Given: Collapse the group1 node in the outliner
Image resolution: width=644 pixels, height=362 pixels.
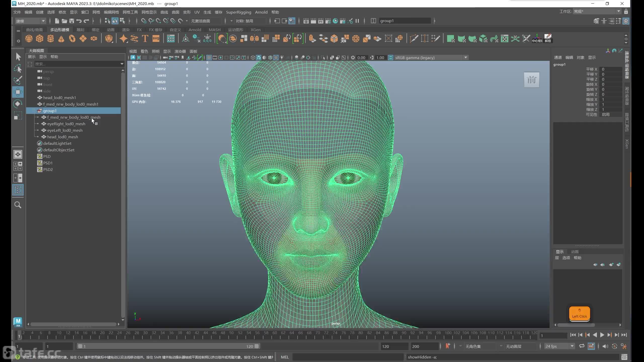Looking at the screenshot, I should pyautogui.click(x=34, y=111).
